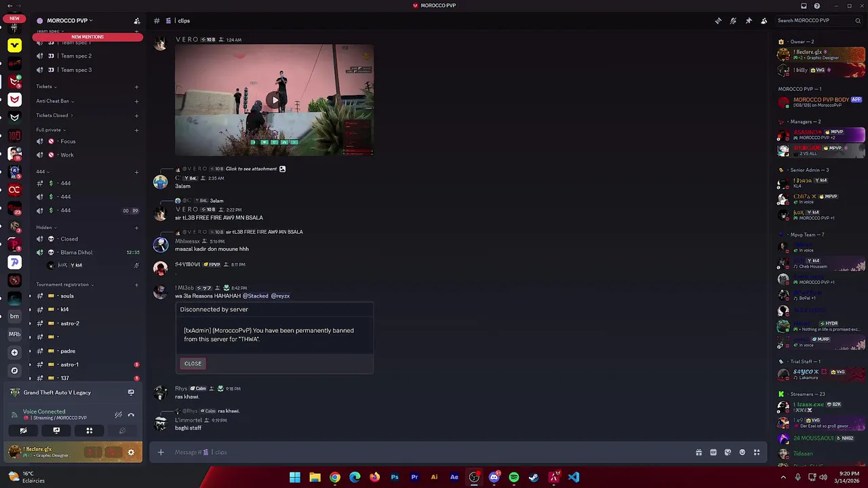Open activities button in voice panel
This screenshot has height=488, width=868.
(x=89, y=430)
